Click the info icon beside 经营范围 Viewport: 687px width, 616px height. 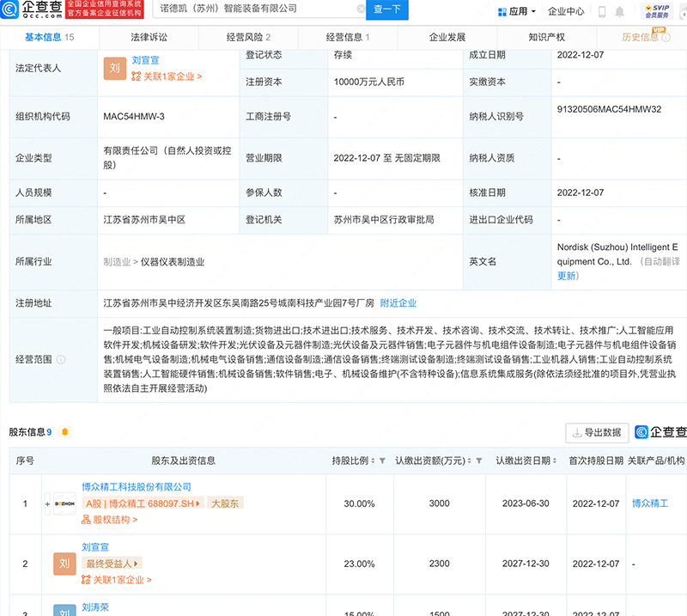coord(61,359)
